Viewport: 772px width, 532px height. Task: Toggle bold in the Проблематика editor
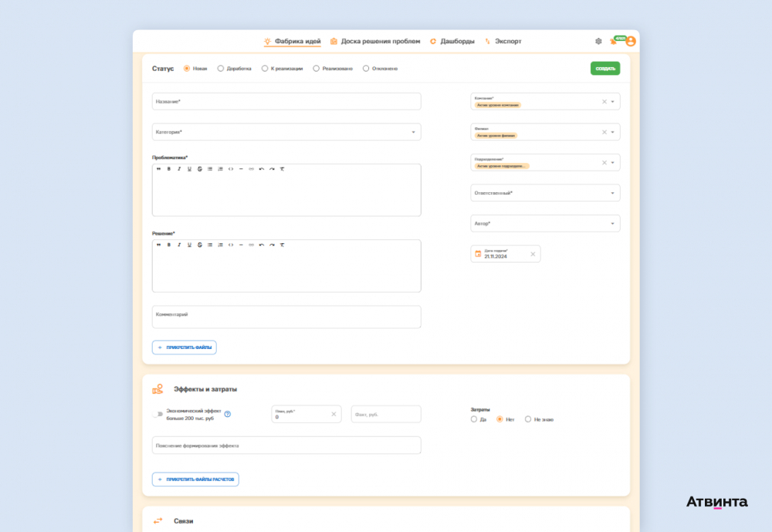169,169
